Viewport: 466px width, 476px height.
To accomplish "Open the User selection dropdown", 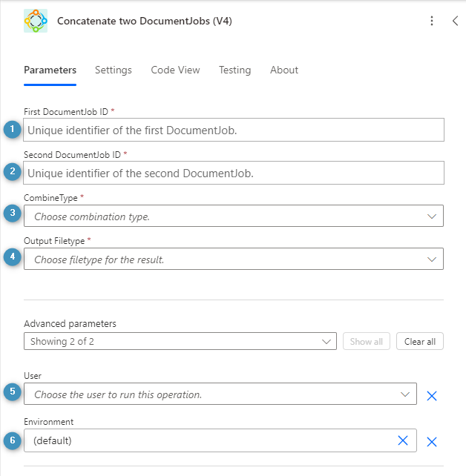I will point(220,394).
